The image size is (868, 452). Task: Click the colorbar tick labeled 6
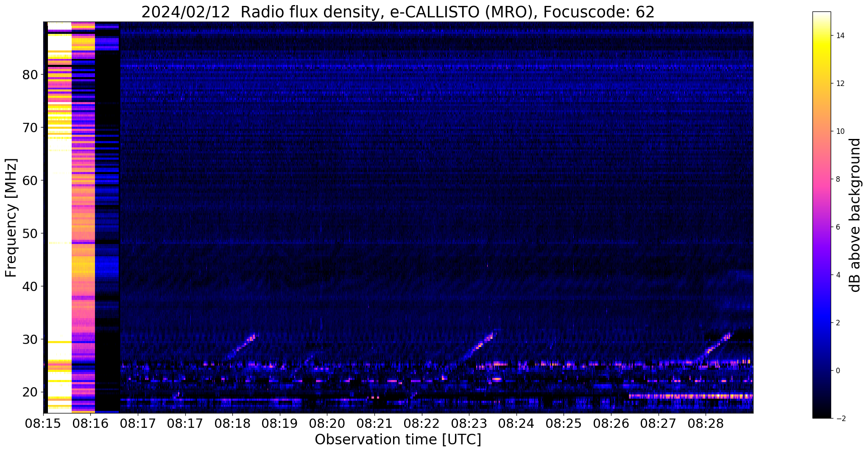(838, 227)
